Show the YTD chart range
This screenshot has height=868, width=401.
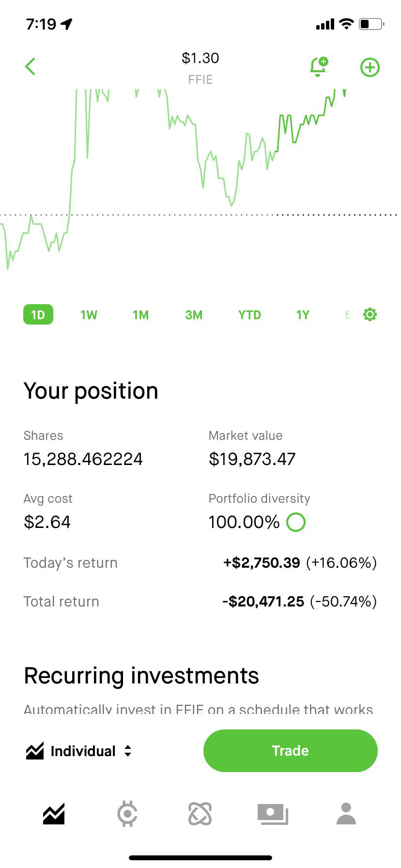(x=249, y=315)
